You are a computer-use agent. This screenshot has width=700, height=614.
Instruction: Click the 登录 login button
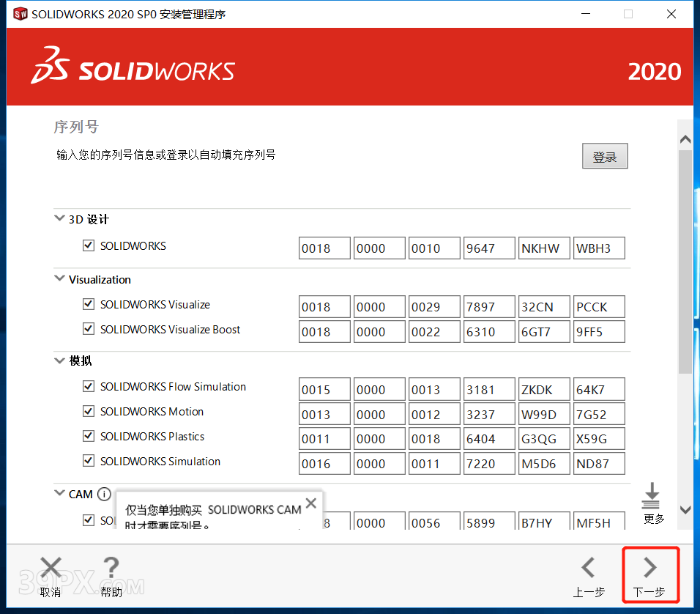click(605, 157)
